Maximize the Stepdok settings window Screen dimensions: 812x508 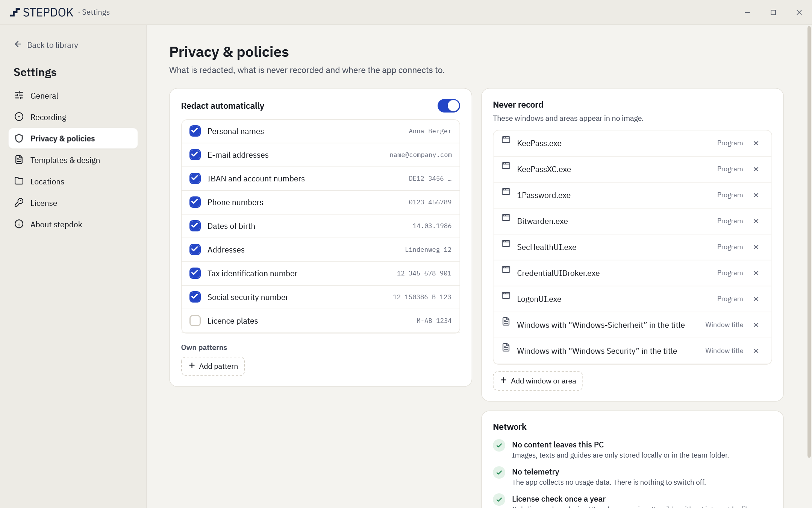click(773, 12)
